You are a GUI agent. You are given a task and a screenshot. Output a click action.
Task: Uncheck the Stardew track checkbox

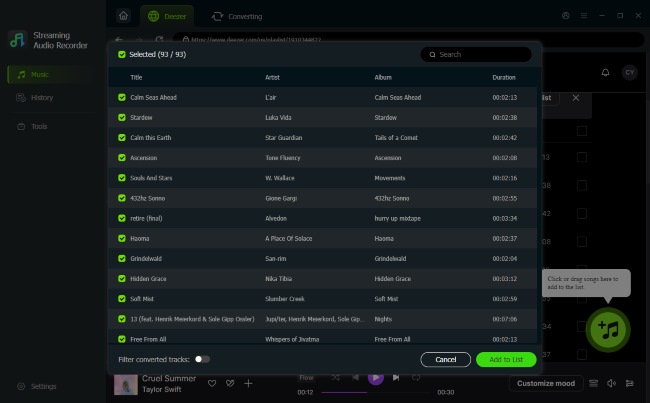pyautogui.click(x=122, y=117)
